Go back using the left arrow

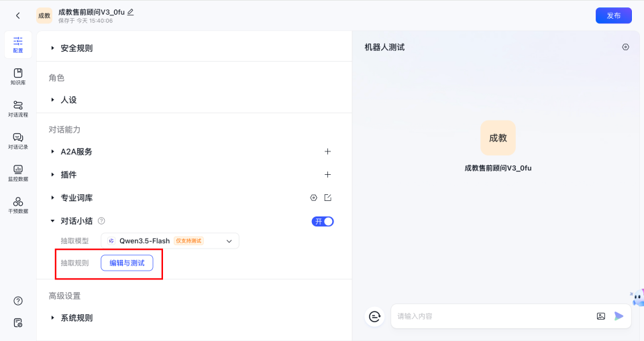(17, 15)
